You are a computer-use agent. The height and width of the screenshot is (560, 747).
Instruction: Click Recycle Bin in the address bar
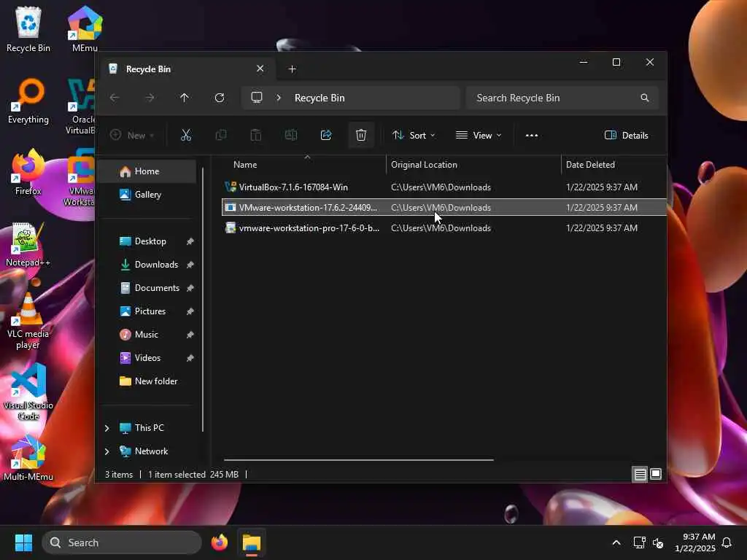pyautogui.click(x=320, y=98)
